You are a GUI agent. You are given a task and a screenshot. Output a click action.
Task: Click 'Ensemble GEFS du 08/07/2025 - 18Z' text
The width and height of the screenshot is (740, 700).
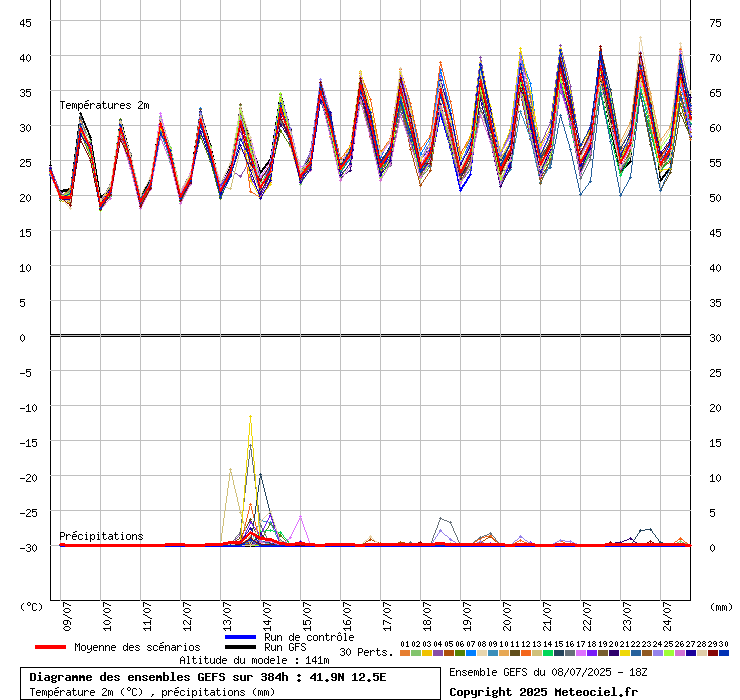click(548, 672)
